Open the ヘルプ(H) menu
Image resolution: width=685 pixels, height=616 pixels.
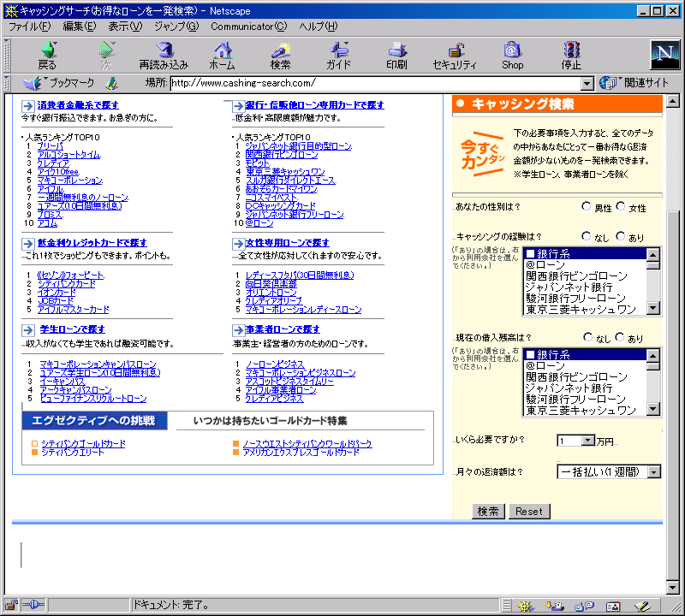click(319, 27)
